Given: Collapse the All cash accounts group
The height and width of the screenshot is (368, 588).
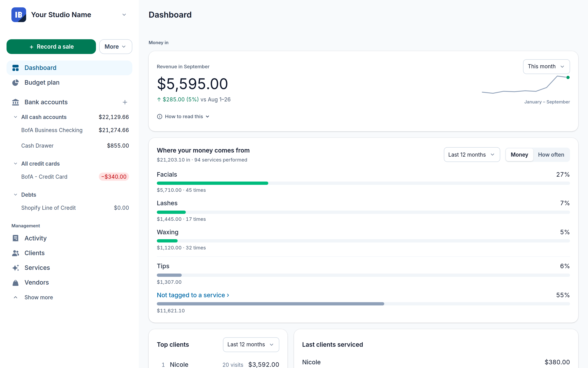Looking at the screenshot, I should pyautogui.click(x=16, y=117).
